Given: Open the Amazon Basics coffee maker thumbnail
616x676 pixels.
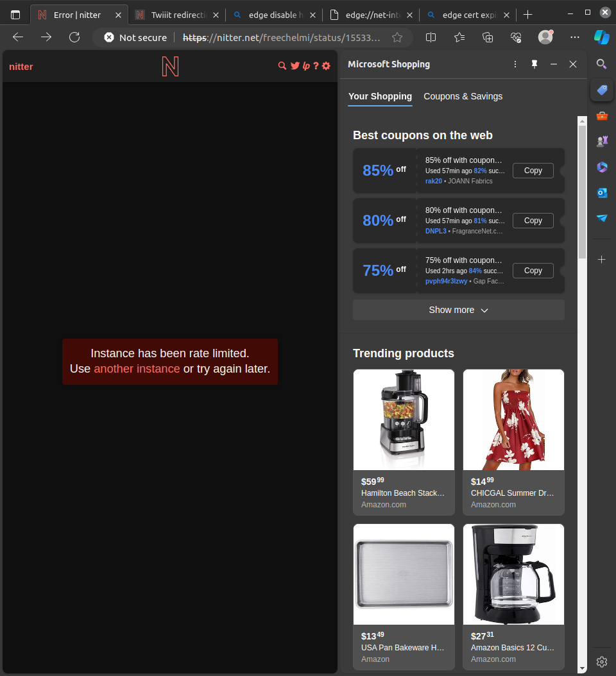Looking at the screenshot, I should click(513, 574).
